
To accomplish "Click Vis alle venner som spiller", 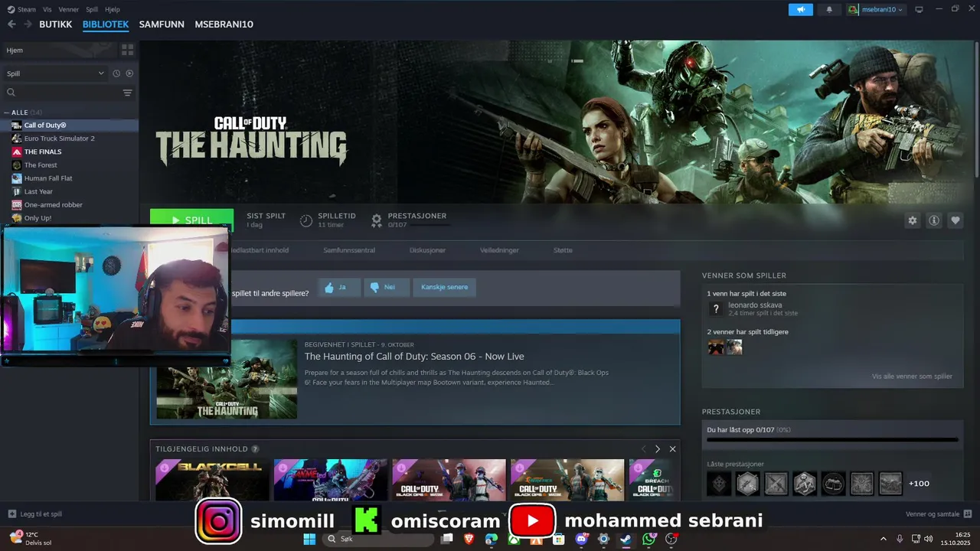I will [912, 377].
